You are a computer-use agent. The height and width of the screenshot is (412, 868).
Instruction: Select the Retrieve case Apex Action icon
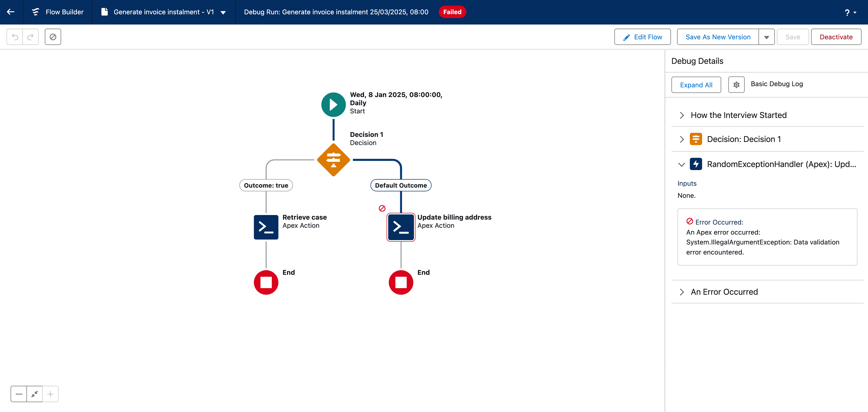pyautogui.click(x=266, y=227)
